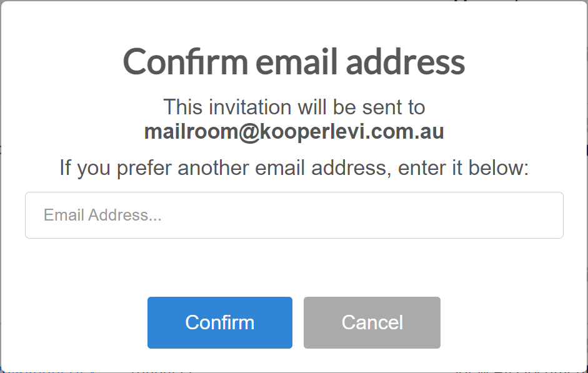Select the mailroom@kooperlevi.com.au address text
This screenshot has height=373, width=588.
[294, 132]
